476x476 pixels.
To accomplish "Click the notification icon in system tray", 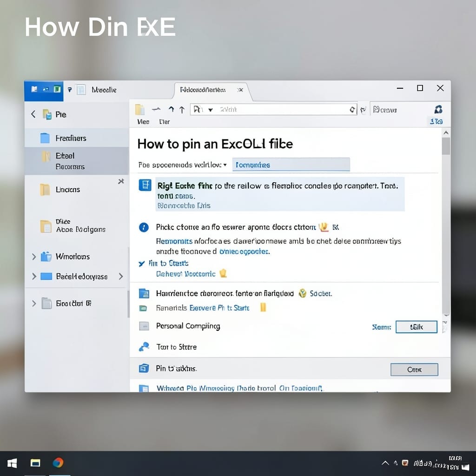I will [x=465, y=467].
